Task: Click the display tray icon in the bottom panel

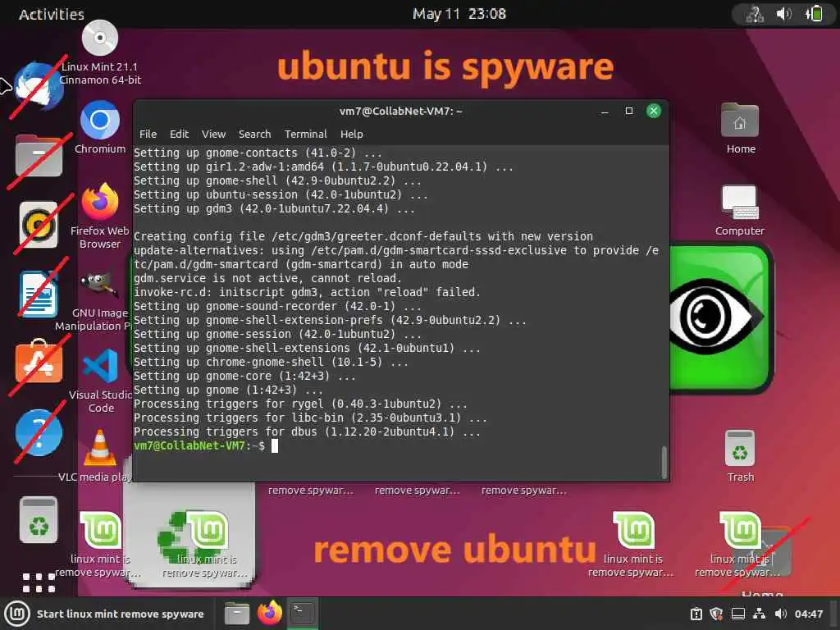Action: 737,614
